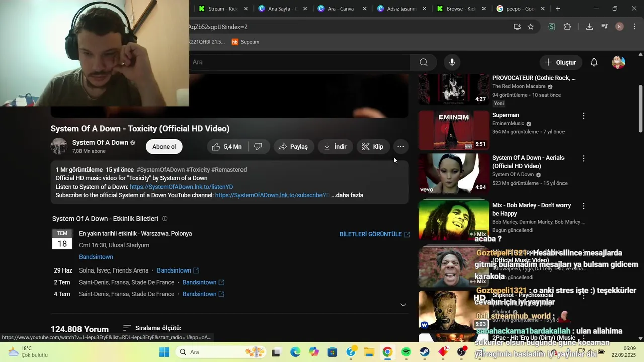Viewport: 644px width, 362px height.
Task: Open the Slipknot Psychosocial thumbnail
Action: 453,310
